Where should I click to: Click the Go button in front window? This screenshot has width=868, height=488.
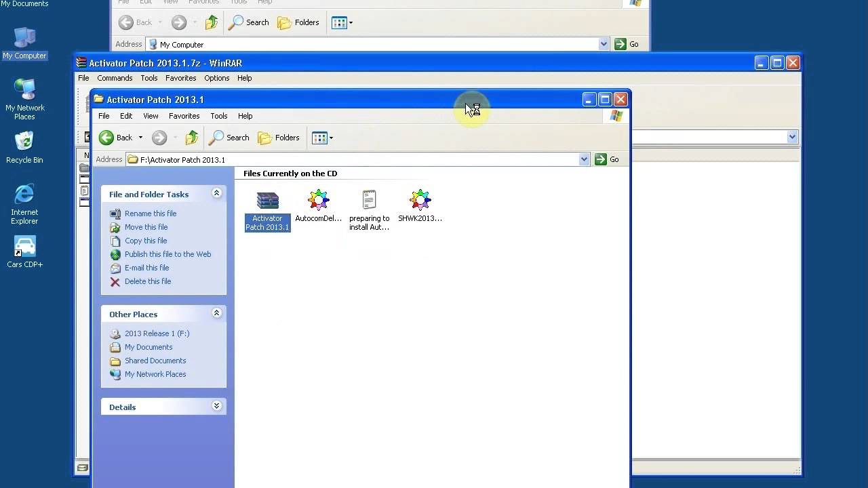coord(607,159)
